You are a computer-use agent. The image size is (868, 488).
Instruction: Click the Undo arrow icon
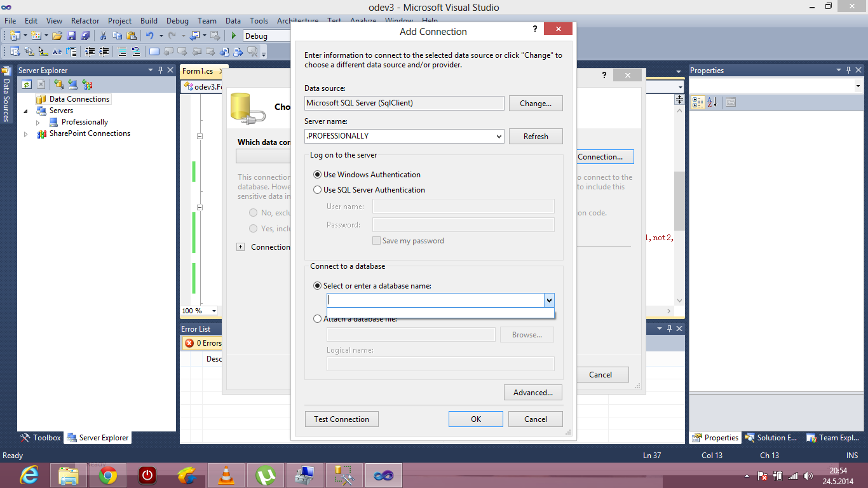149,36
